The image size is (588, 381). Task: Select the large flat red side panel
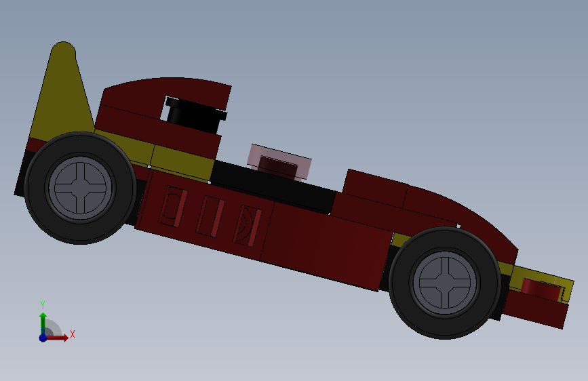coord(326,245)
